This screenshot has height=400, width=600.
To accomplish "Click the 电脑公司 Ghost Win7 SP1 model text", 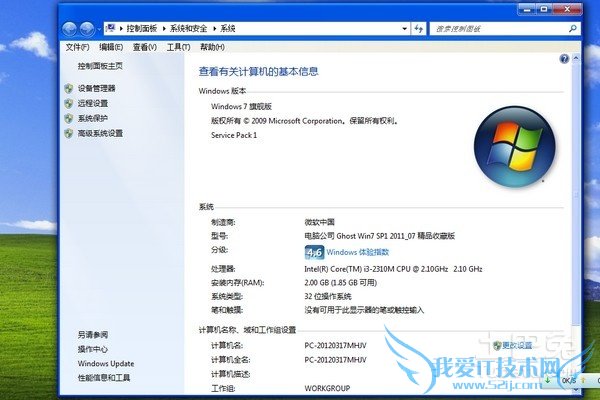I will pyautogui.click(x=380, y=236).
